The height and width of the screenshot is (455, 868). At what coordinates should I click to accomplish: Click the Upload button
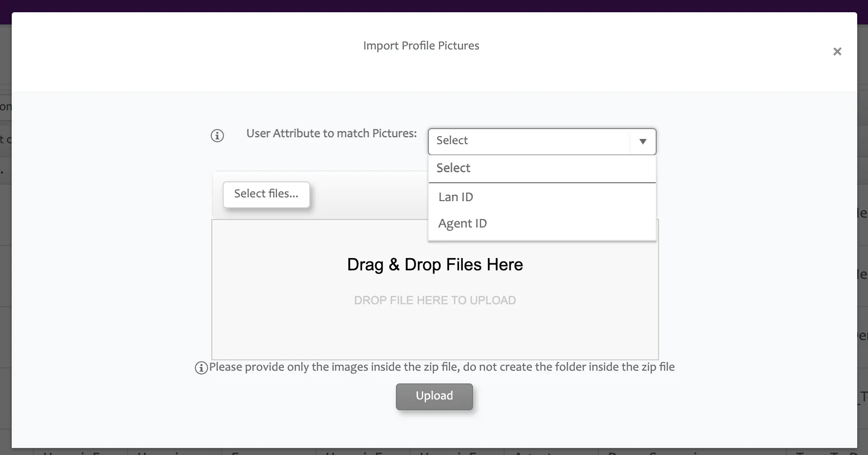pyautogui.click(x=434, y=397)
